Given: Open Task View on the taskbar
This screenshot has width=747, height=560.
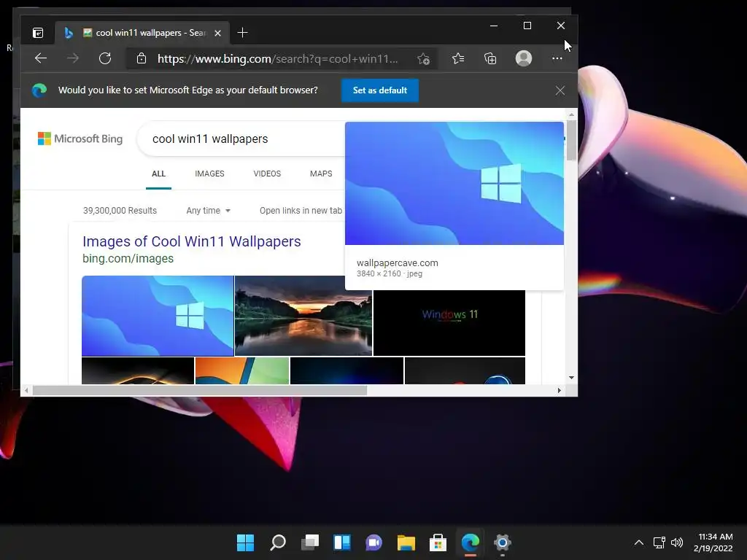Looking at the screenshot, I should [309, 542].
